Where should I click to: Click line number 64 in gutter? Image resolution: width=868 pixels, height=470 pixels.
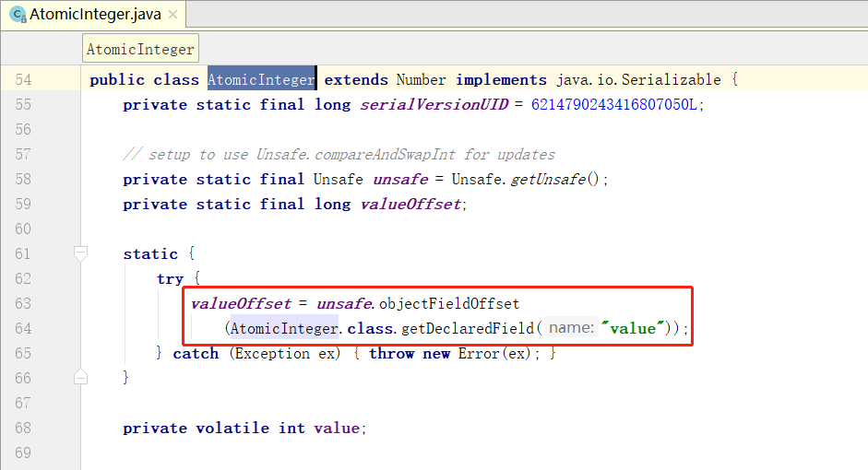[x=23, y=328]
